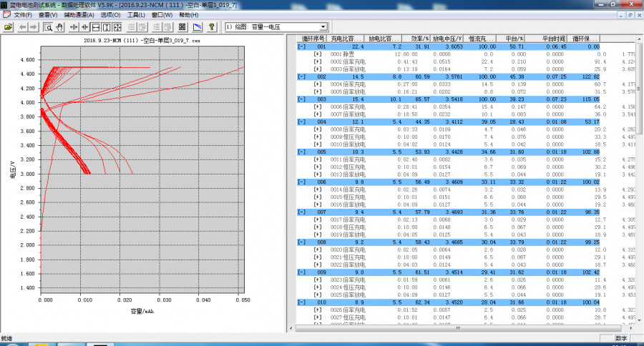Click the horizontal compress axis icon

coord(84,27)
